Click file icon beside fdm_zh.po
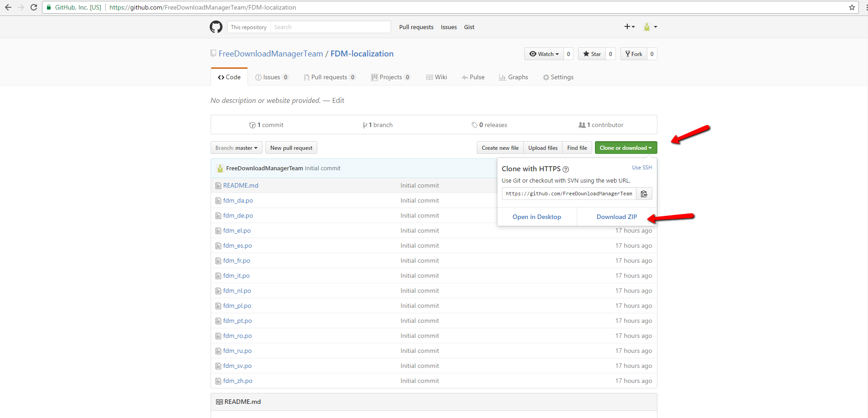The height and width of the screenshot is (418, 868). (x=218, y=381)
